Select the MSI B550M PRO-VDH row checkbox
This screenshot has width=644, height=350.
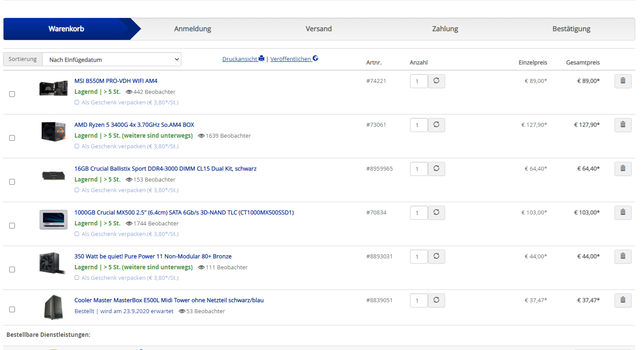[x=12, y=94]
